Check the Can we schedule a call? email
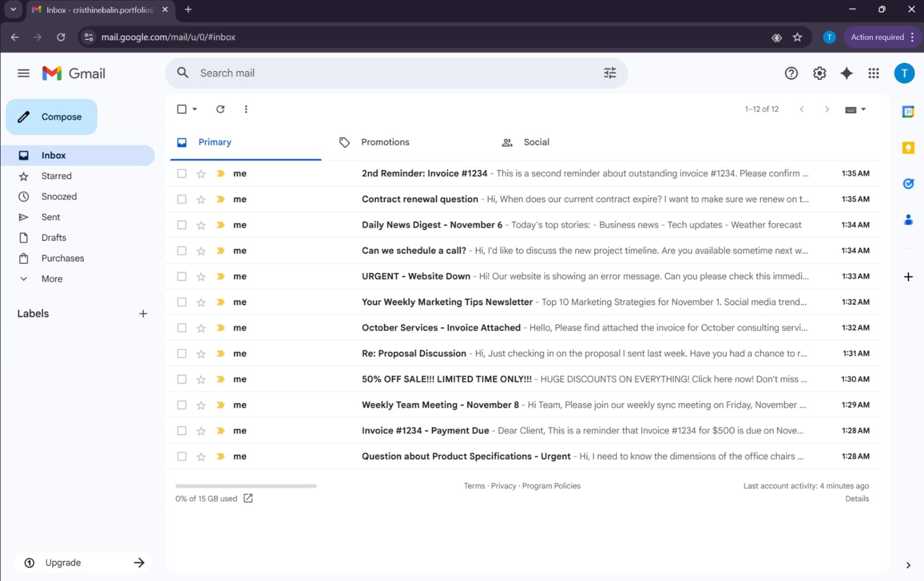The width and height of the screenshot is (924, 581). pyautogui.click(x=182, y=251)
